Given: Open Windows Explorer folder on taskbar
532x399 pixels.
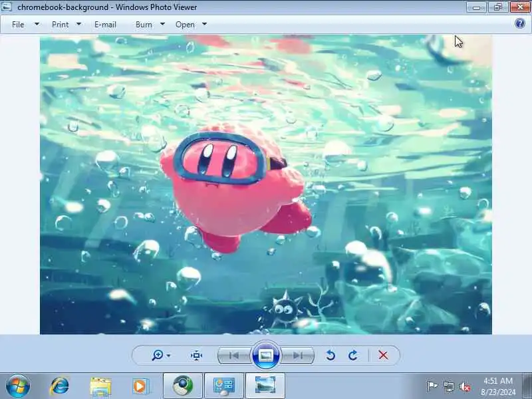Looking at the screenshot, I should 100,386.
